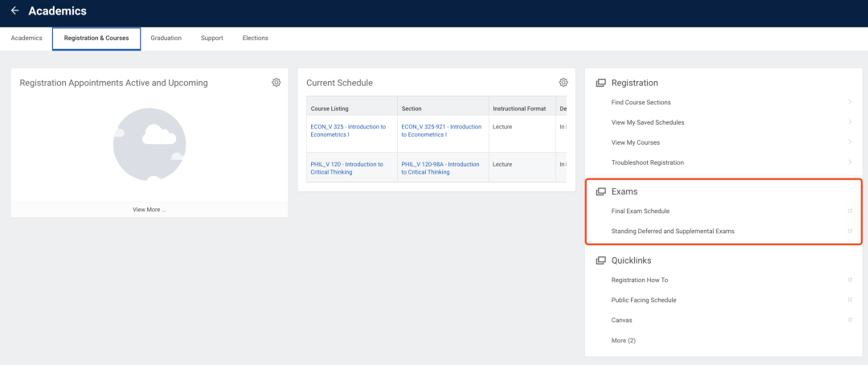Open ECON_V 325 course listing link
868x365 pixels.
coord(347,130)
